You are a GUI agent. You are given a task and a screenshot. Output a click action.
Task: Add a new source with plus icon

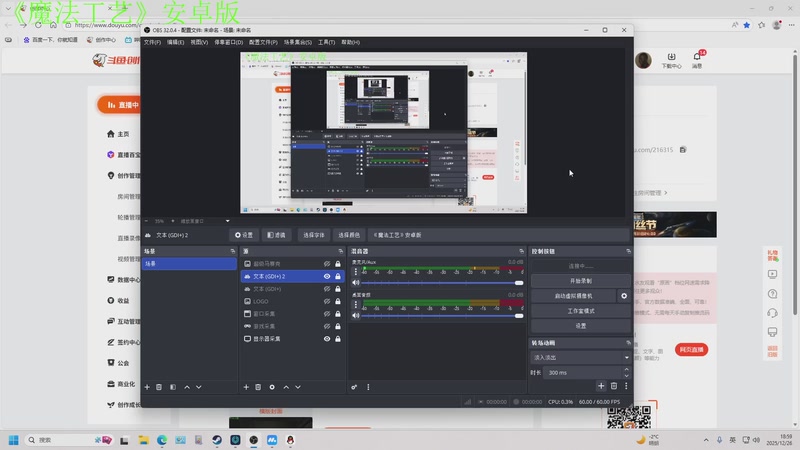pyautogui.click(x=246, y=387)
